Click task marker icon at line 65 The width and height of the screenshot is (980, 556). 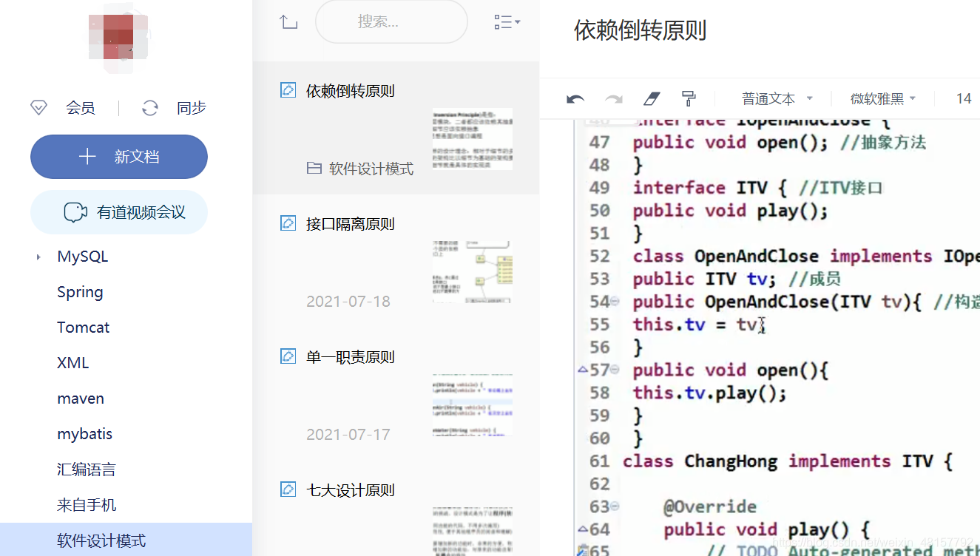click(x=583, y=550)
